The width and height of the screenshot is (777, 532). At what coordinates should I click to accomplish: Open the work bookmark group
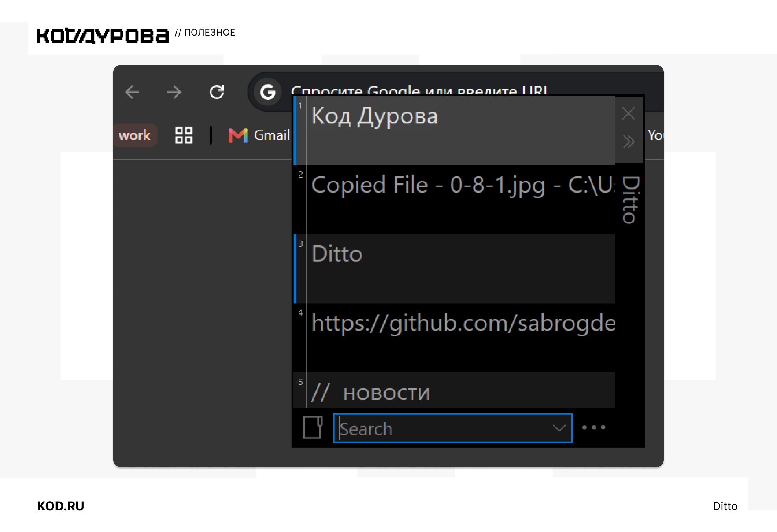(135, 135)
